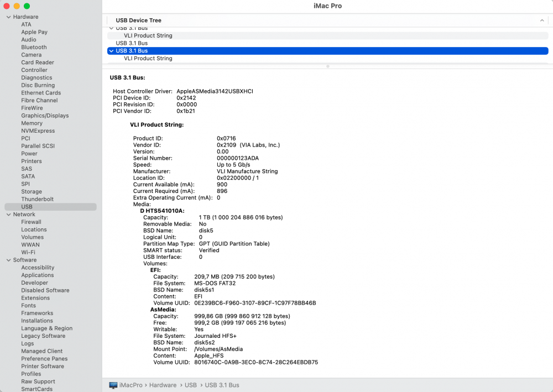
Task: Select Extensions under Software
Action: click(x=35, y=298)
